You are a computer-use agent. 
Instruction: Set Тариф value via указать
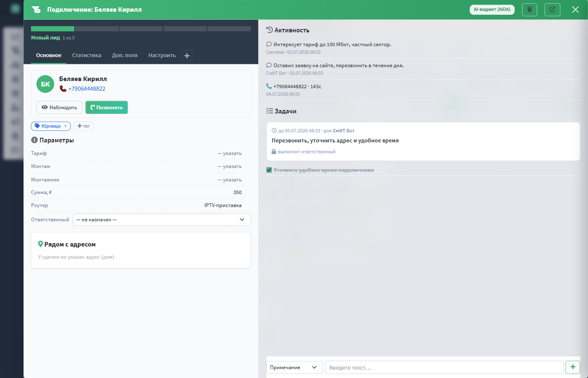(x=230, y=153)
